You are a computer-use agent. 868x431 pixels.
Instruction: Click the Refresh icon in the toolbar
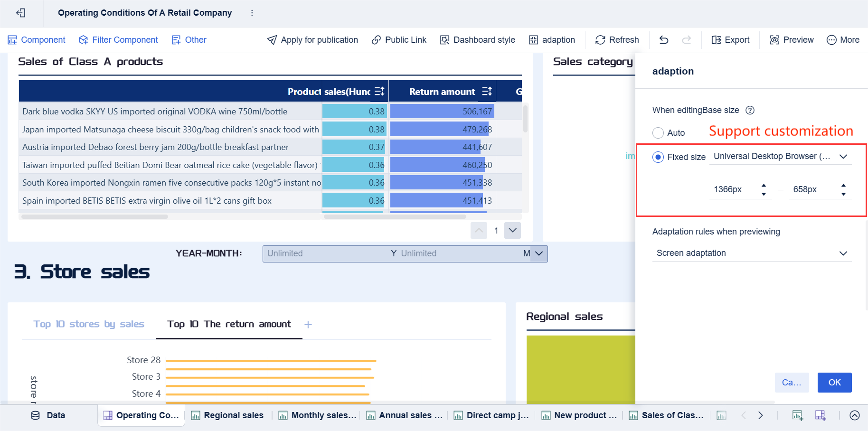pos(600,40)
